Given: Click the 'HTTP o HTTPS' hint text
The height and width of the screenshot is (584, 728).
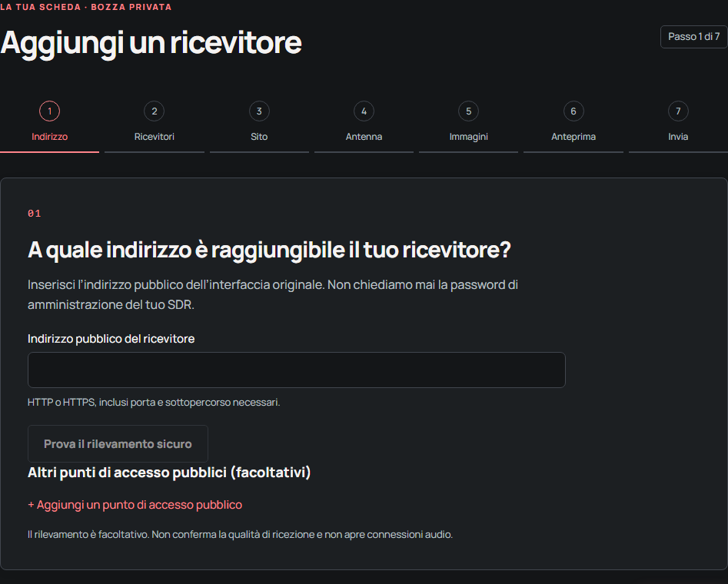Looking at the screenshot, I should pos(154,402).
